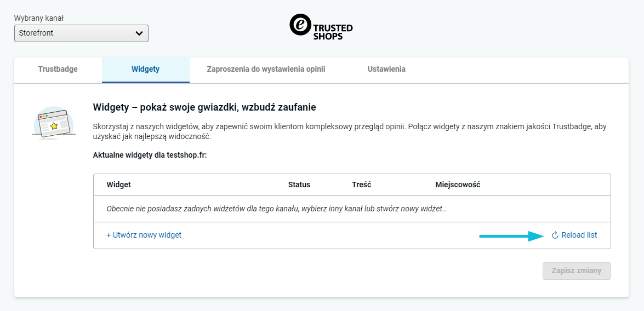The height and width of the screenshot is (311, 644).
Task: Switch to the Trustbadge tab
Action: 58,70
